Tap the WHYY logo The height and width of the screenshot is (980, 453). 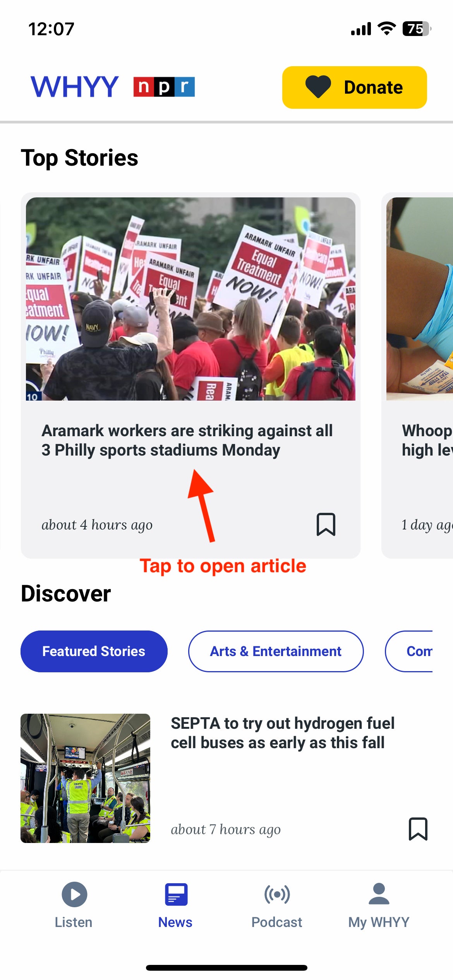pos(74,87)
